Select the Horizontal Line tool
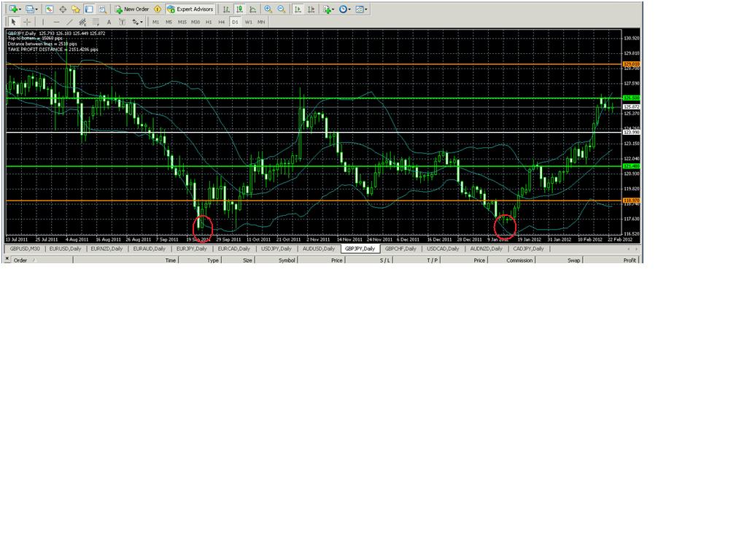 [x=56, y=22]
